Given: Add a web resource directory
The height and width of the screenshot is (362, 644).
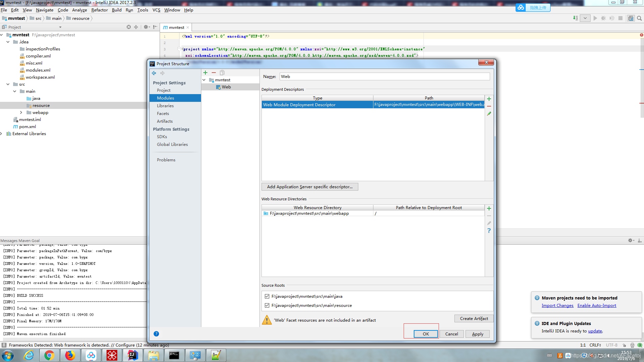Looking at the screenshot, I should point(489,208).
